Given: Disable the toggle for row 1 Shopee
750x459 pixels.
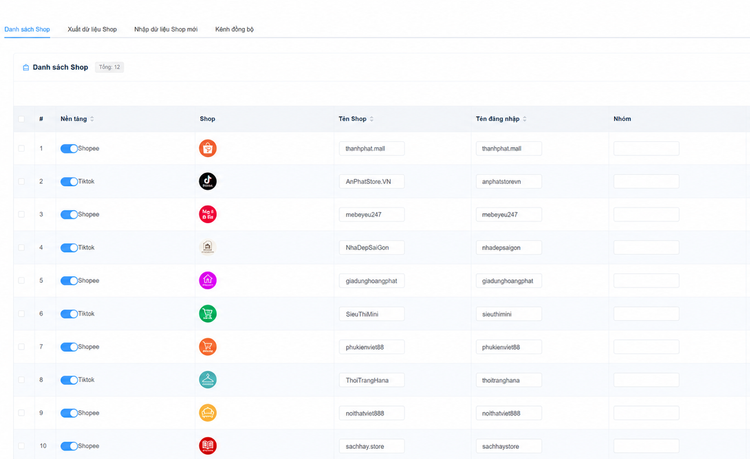Looking at the screenshot, I should [69, 149].
